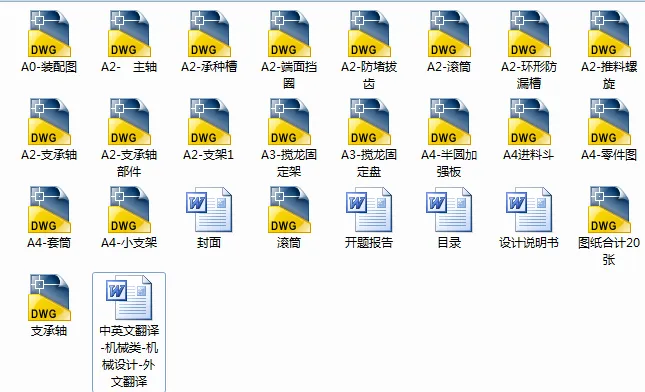Select the A2- 主轴 DWG file icon
The image size is (645, 392).
(x=129, y=34)
